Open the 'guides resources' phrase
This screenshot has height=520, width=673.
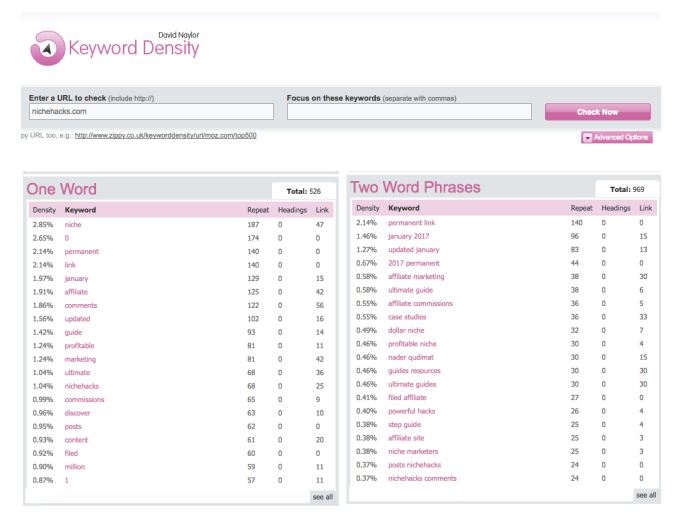click(x=414, y=371)
